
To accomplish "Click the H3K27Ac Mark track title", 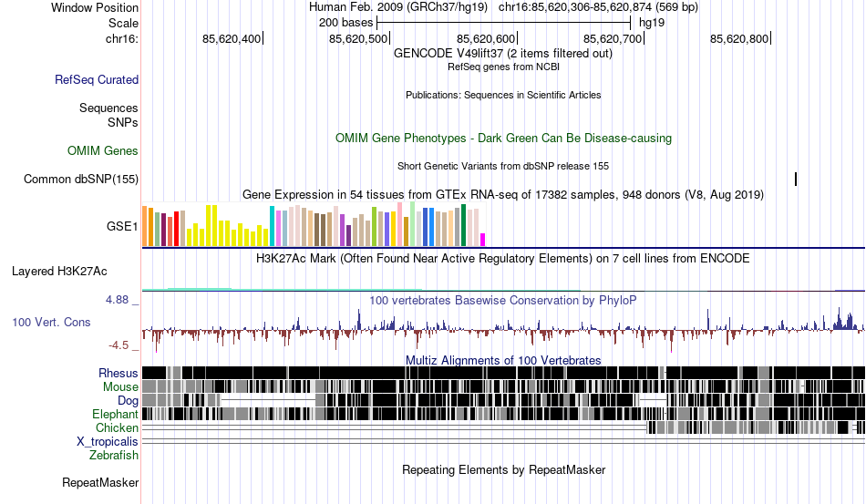I will pyautogui.click(x=503, y=258).
